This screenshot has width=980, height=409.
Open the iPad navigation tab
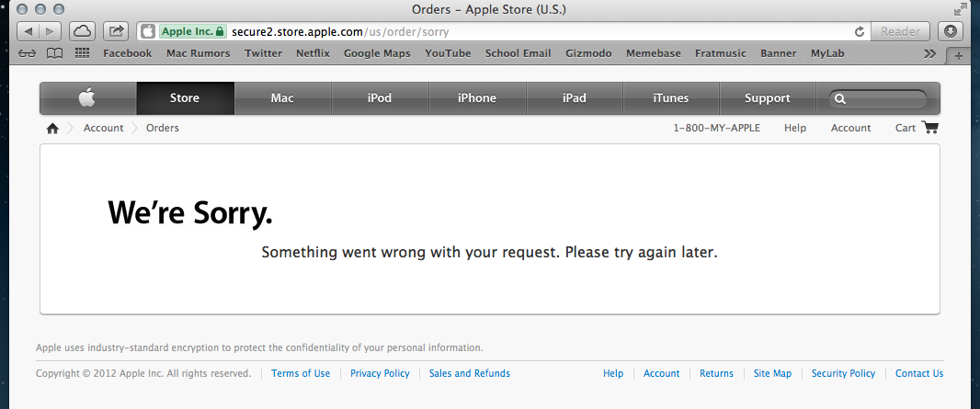(574, 98)
